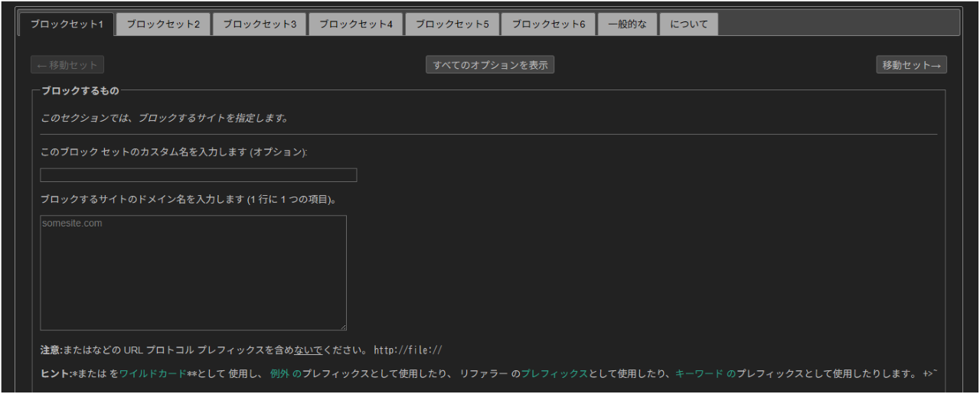Open the 一般的な tab
This screenshot has height=394, width=980.
point(627,24)
